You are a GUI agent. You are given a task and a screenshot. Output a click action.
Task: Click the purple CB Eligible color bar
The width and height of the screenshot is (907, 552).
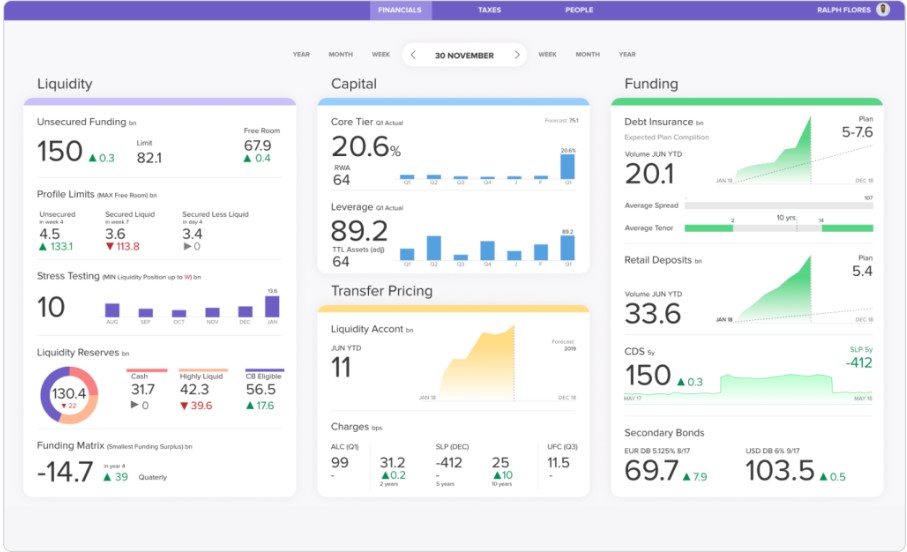[x=264, y=370]
